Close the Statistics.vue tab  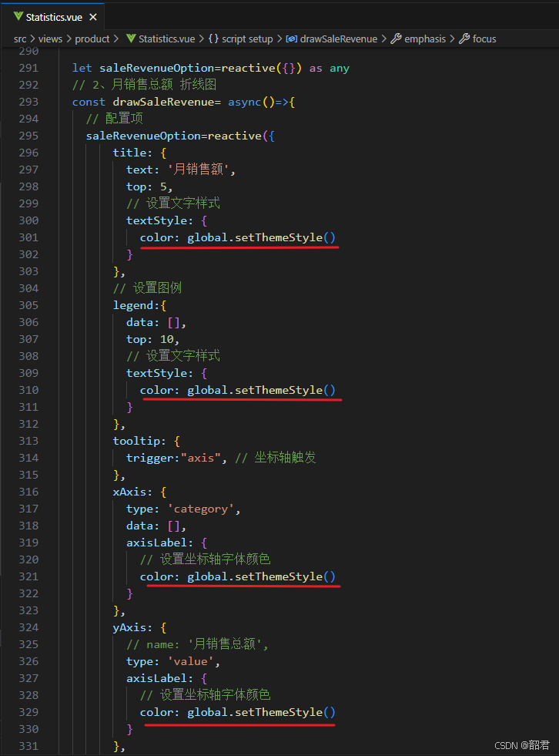pos(93,18)
